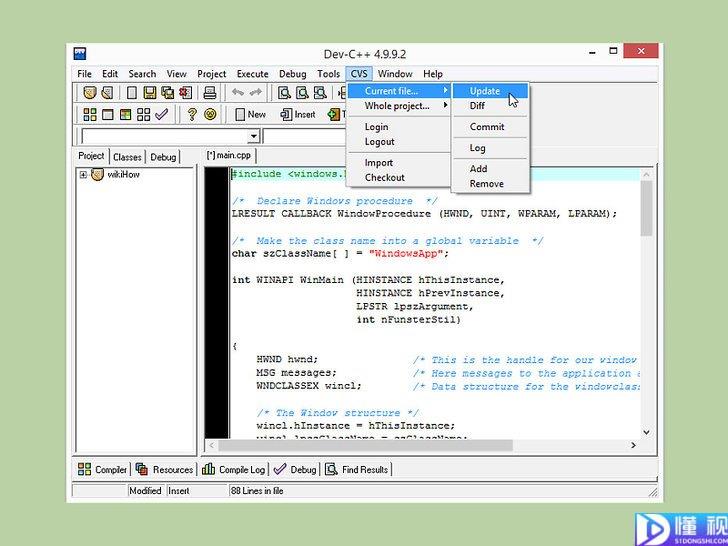Expand the wikiHow project tree node
Image resolution: width=728 pixels, height=546 pixels.
84,175
